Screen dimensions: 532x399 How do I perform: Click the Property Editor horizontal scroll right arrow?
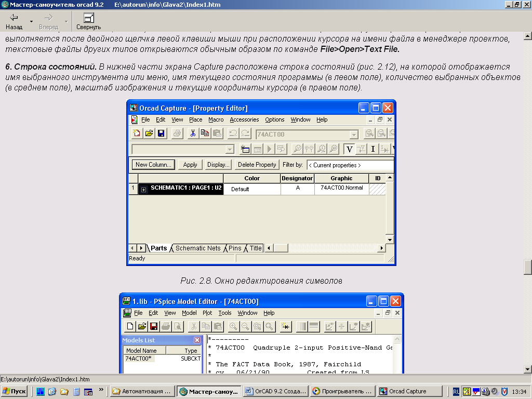point(382,248)
